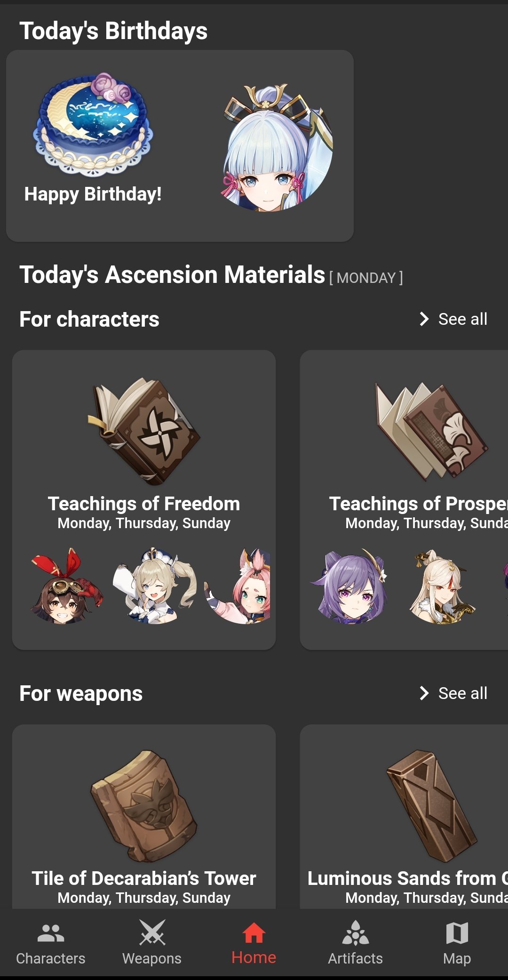Image resolution: width=508 pixels, height=980 pixels.
Task: Open Ningguang's character avatar
Action: click(442, 586)
